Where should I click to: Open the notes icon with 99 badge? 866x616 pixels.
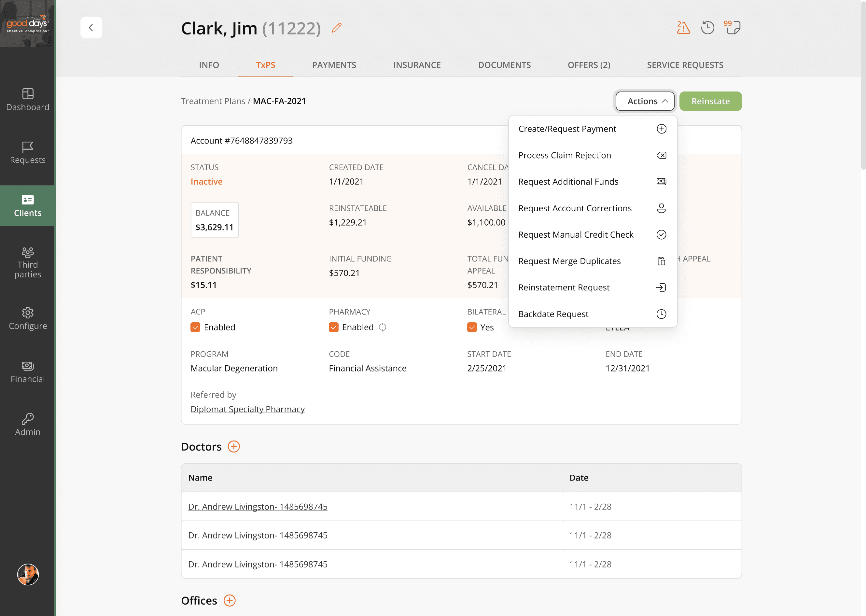733,28
